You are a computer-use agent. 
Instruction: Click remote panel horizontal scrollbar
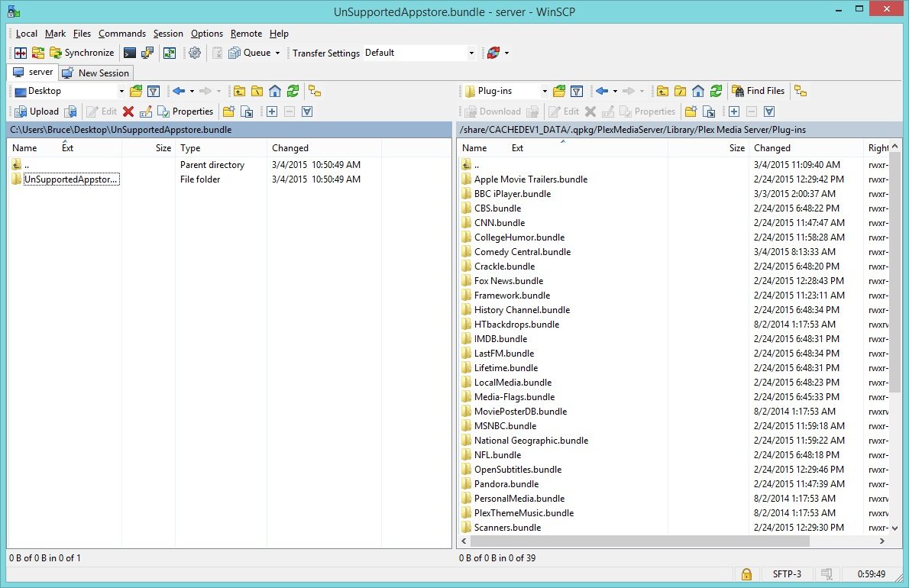click(639, 541)
